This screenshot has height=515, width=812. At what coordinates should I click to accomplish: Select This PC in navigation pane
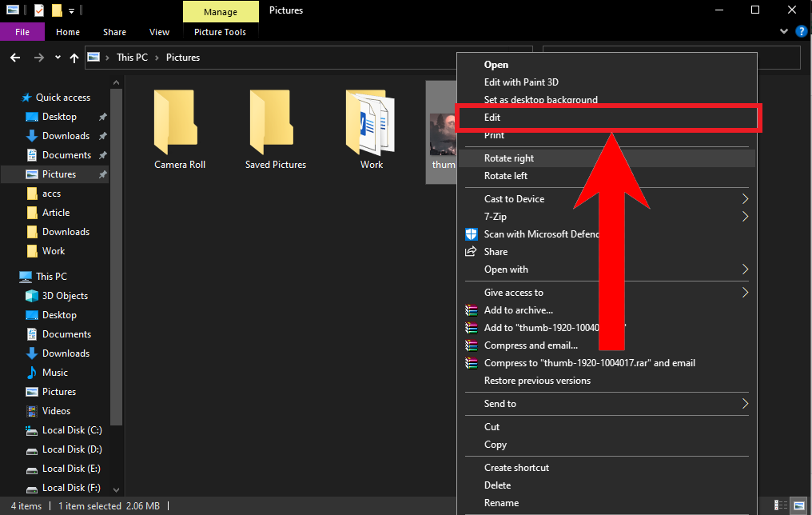pyautogui.click(x=51, y=277)
